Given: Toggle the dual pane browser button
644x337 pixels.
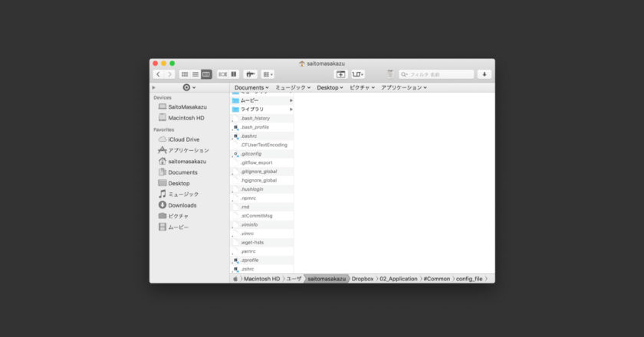Looking at the screenshot, I should point(234,74).
